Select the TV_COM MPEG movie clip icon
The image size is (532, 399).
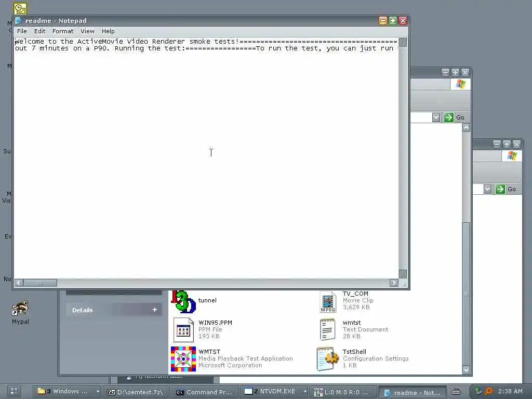[328, 302]
